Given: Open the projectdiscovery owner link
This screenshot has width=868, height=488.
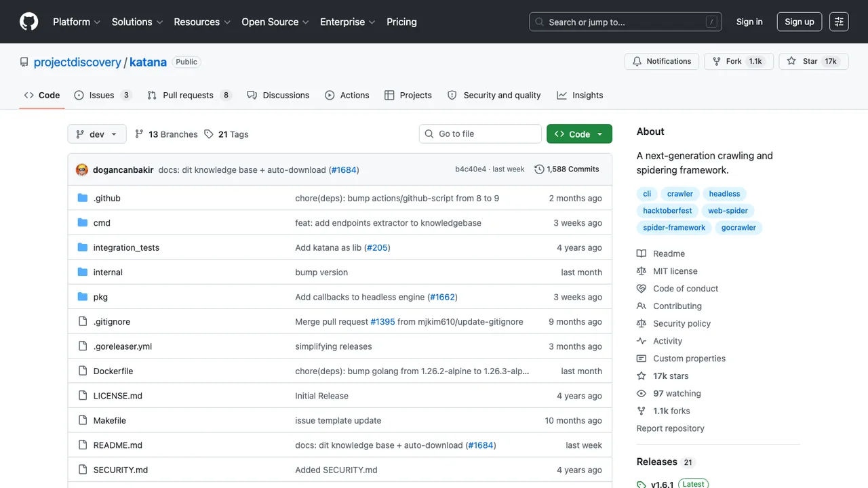Looking at the screenshot, I should [77, 62].
